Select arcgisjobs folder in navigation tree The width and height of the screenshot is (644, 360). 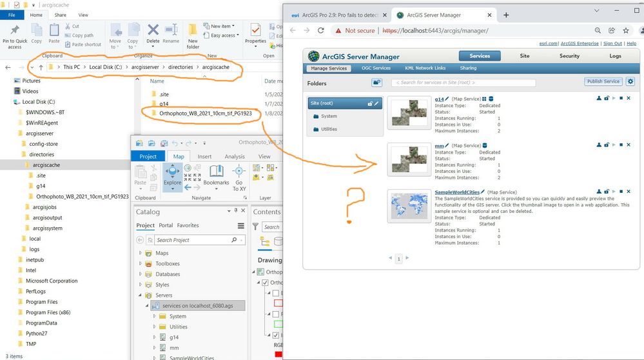[x=44, y=207]
